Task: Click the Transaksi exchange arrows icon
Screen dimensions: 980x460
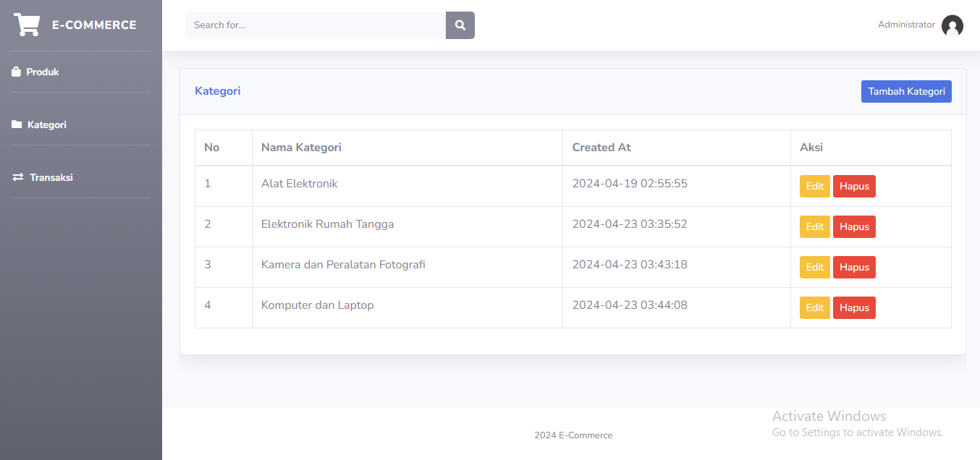Action: tap(18, 178)
